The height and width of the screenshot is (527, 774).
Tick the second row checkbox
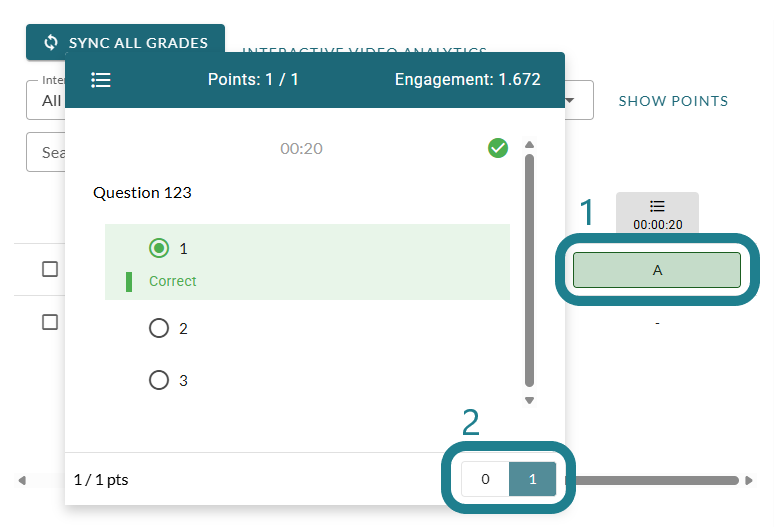pyautogui.click(x=50, y=322)
